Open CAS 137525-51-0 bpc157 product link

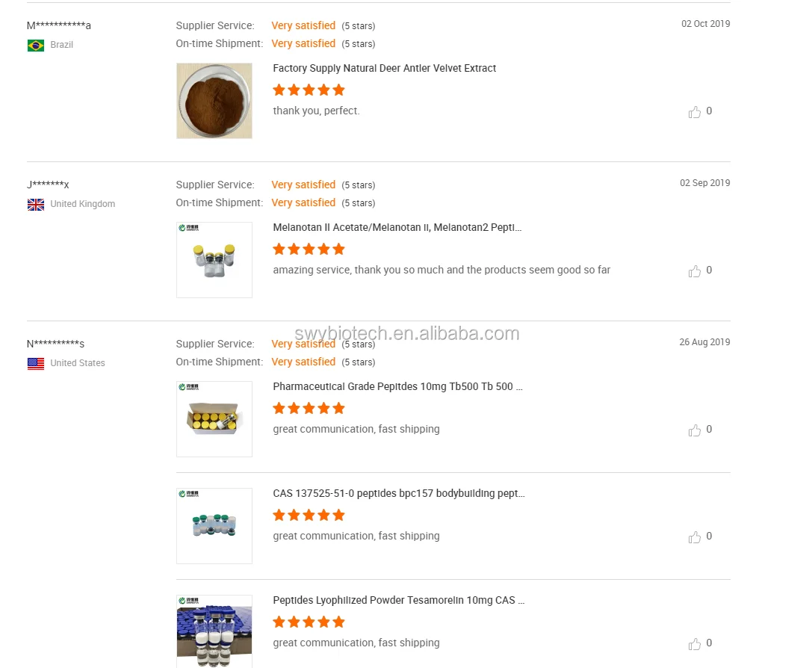398,493
